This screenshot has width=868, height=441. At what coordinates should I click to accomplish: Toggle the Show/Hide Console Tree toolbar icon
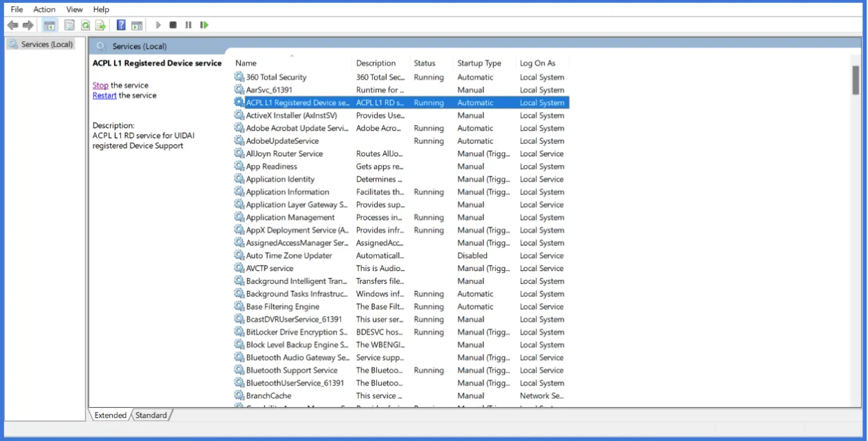49,25
